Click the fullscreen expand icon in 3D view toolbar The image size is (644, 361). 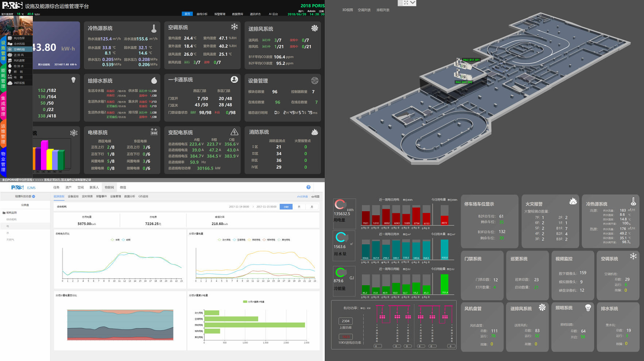(x=406, y=3)
